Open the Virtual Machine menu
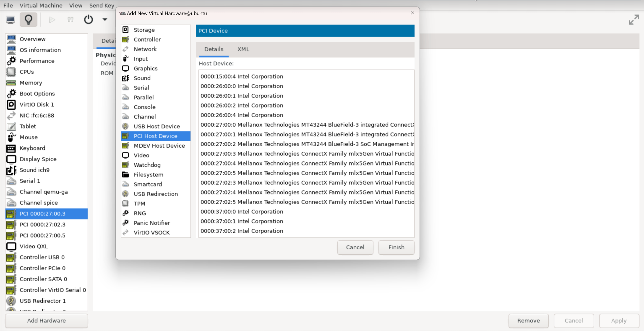The width and height of the screenshot is (644, 331). (x=41, y=5)
